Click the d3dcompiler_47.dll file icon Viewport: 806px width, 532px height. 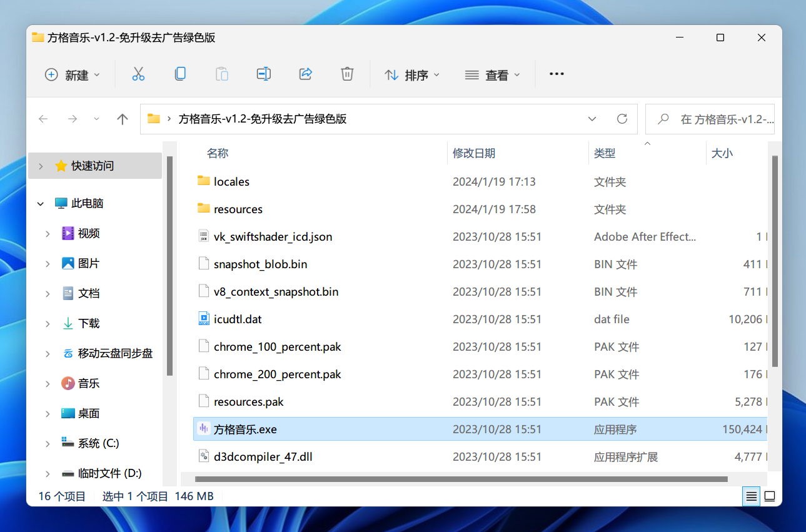tap(203, 456)
